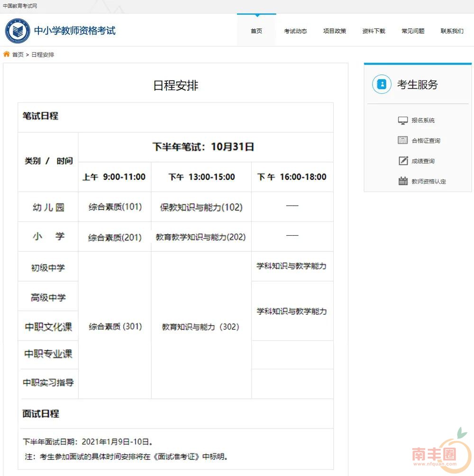Click the 中小学教师资格考试 site title
Image resolution: width=474 pixels, height=476 pixels.
[x=74, y=31]
